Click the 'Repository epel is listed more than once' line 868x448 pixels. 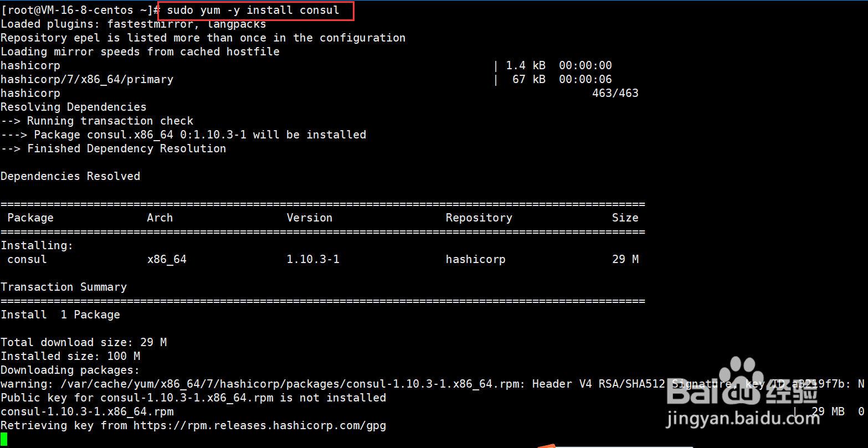coord(203,38)
